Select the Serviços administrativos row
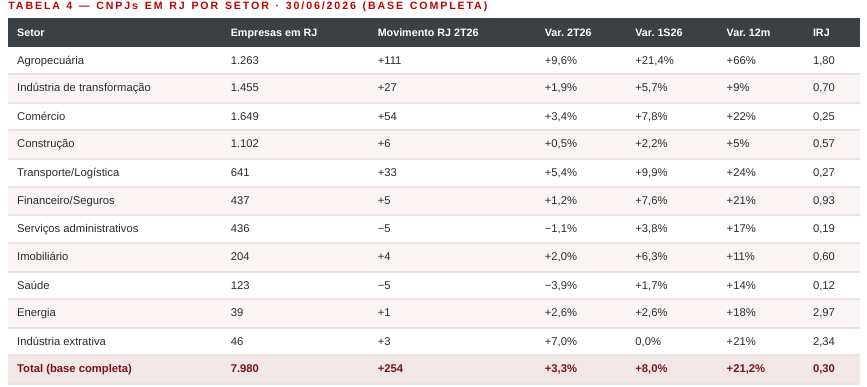Screen dimensions: 867x387 [x=434, y=228]
